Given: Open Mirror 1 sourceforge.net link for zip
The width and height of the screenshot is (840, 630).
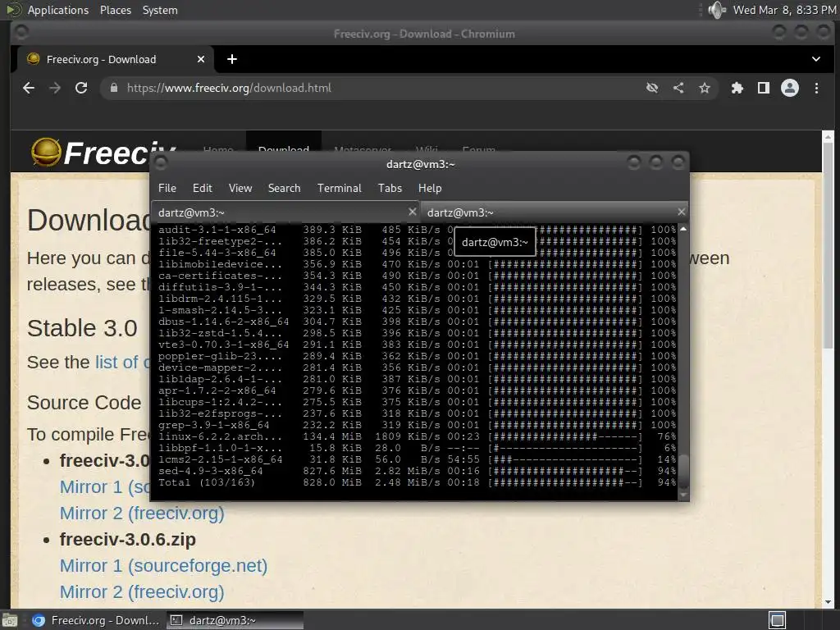Looking at the screenshot, I should tap(163, 566).
